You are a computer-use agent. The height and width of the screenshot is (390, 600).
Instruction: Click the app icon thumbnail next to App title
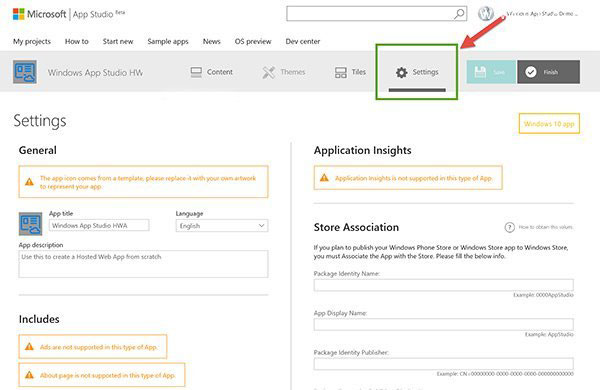[30, 224]
